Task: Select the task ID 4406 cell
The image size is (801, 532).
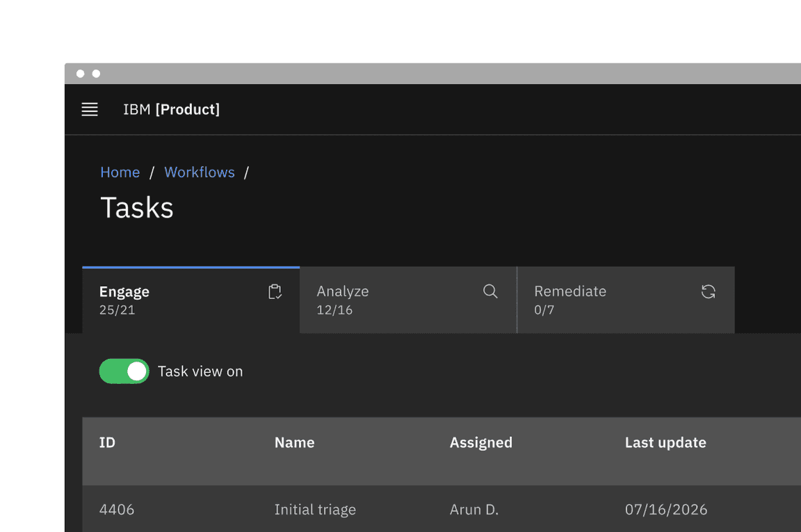Action: [117, 510]
